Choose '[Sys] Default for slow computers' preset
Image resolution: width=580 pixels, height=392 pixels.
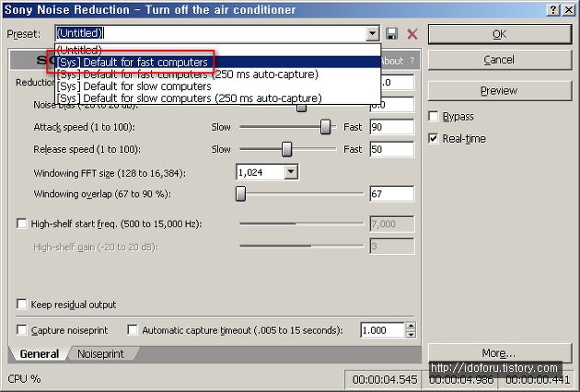pos(218,86)
